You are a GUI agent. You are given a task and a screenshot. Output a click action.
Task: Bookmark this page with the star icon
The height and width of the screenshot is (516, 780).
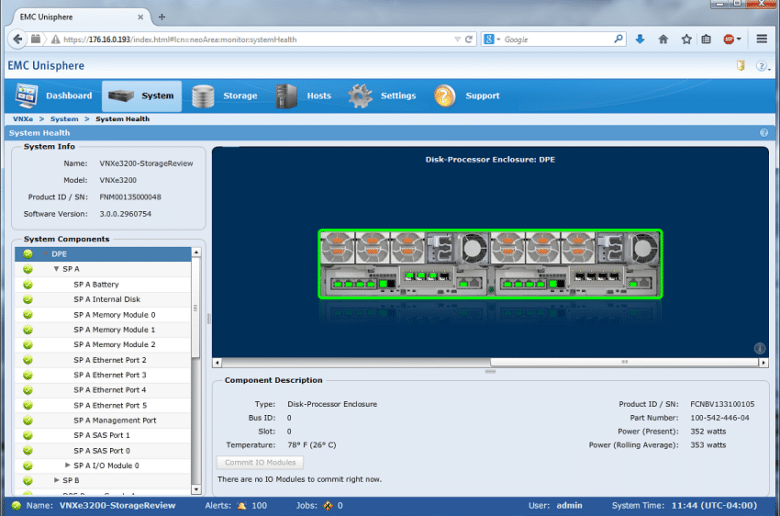(x=686, y=39)
